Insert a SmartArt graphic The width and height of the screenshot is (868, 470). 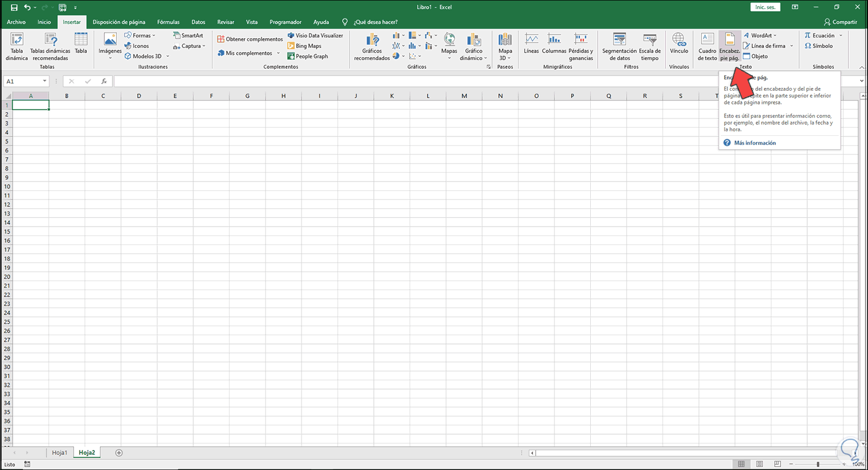[x=188, y=35]
